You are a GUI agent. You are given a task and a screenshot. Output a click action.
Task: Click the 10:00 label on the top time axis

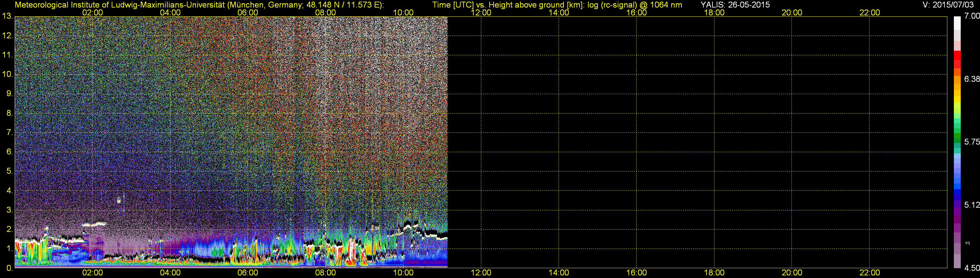coord(403,12)
